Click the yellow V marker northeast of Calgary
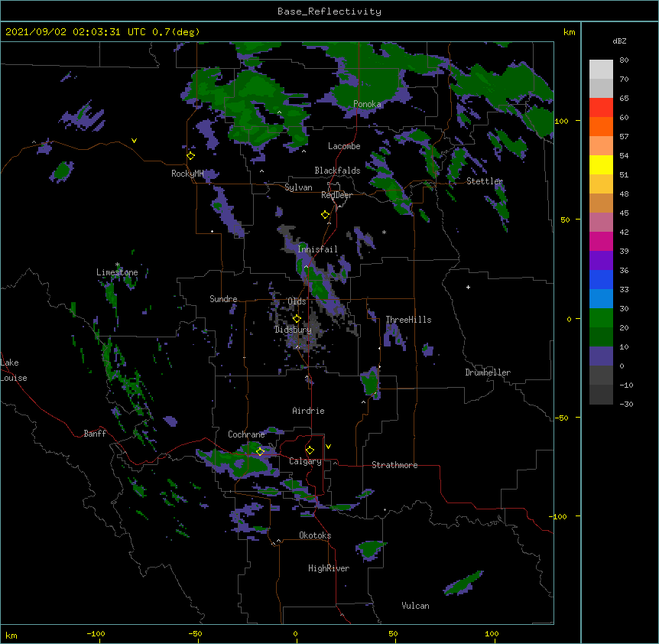The height and width of the screenshot is (644, 659). coord(328,447)
